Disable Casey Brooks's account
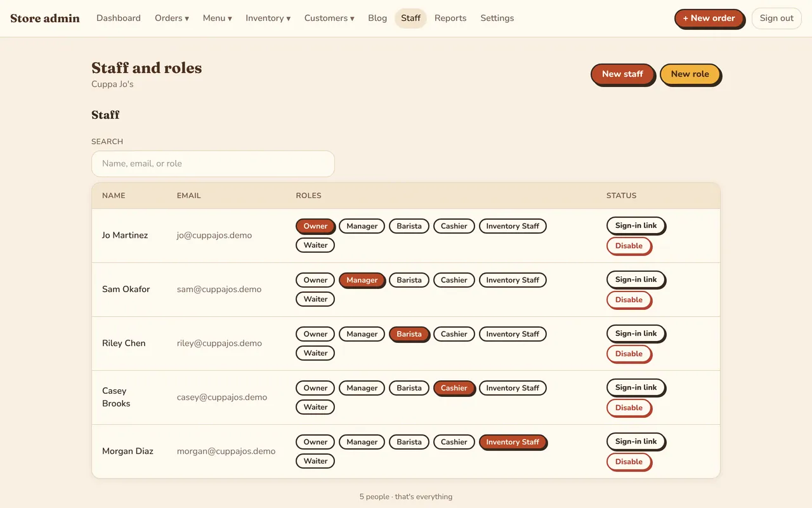 click(x=629, y=408)
